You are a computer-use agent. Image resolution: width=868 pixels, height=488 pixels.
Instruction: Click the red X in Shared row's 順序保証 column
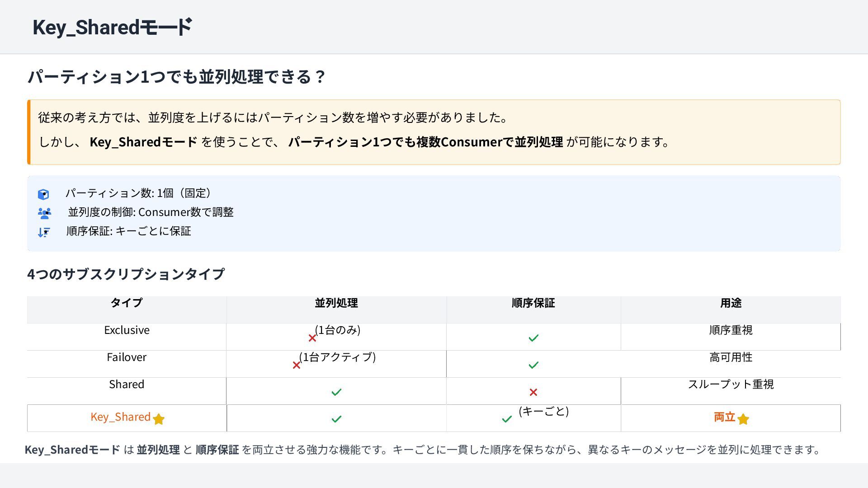coord(533,392)
